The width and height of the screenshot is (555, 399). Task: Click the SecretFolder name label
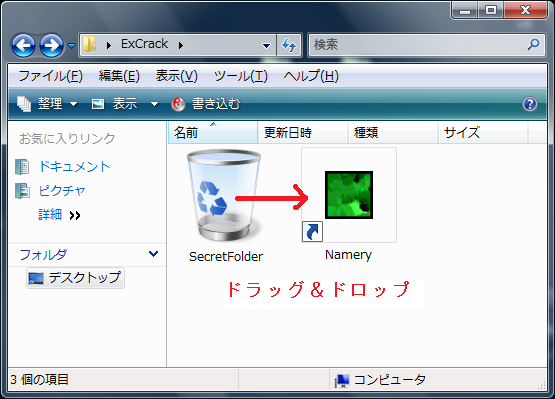pos(226,256)
